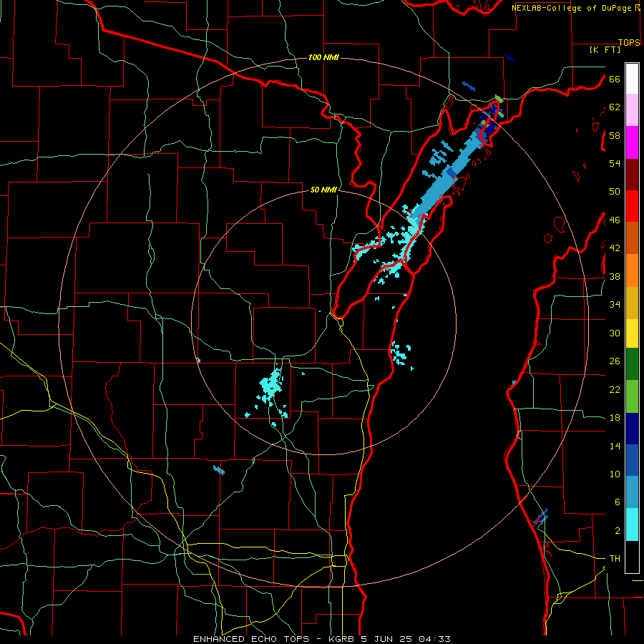
Task: Click the 22 legend value
Action: (615, 389)
